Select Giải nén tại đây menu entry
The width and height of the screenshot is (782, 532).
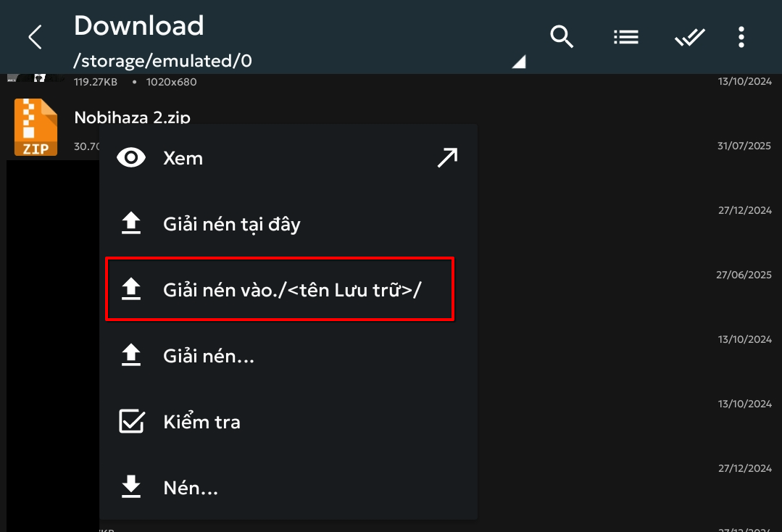click(x=232, y=224)
